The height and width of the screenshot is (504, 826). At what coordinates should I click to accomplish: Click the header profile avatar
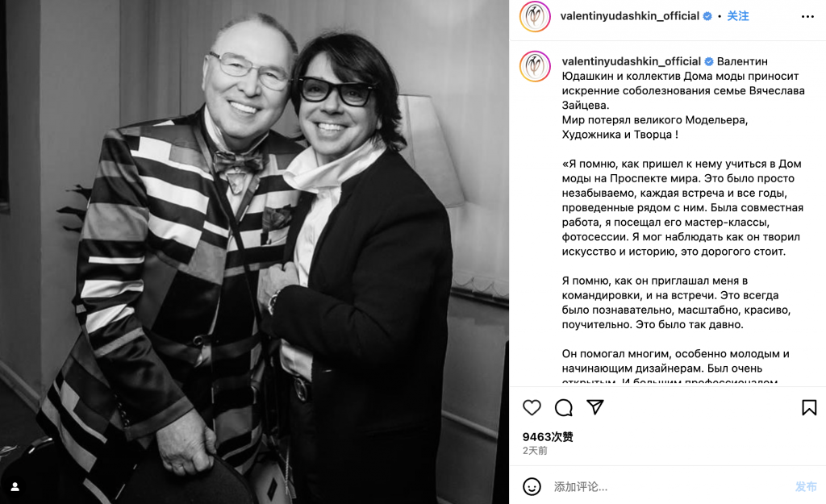535,16
